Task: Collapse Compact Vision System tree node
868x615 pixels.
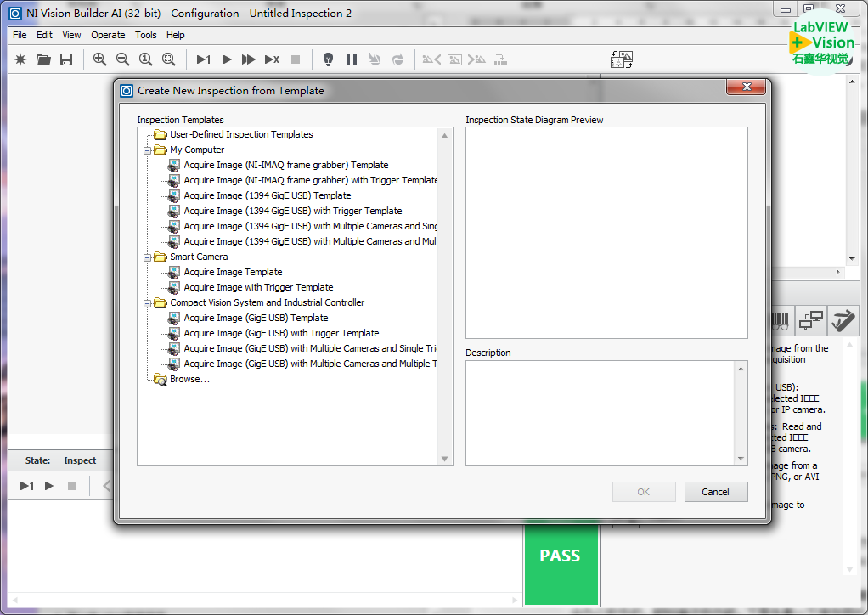Action: pos(148,303)
